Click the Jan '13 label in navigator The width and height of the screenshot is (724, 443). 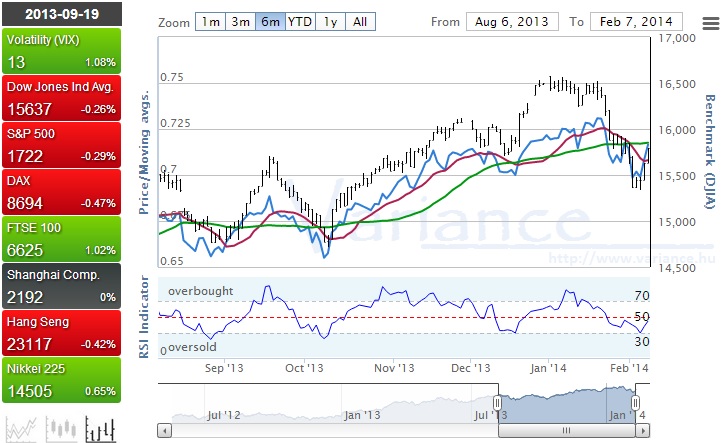click(362, 415)
